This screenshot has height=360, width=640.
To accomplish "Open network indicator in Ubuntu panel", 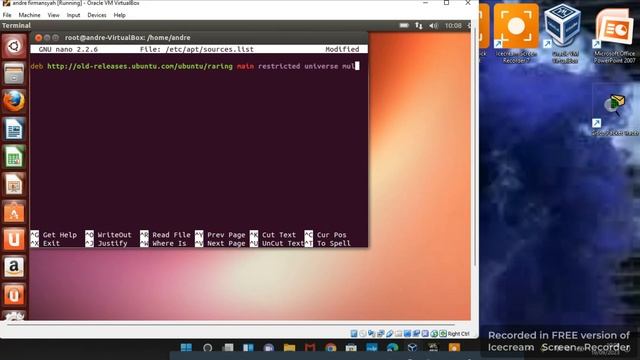I will (x=418, y=25).
